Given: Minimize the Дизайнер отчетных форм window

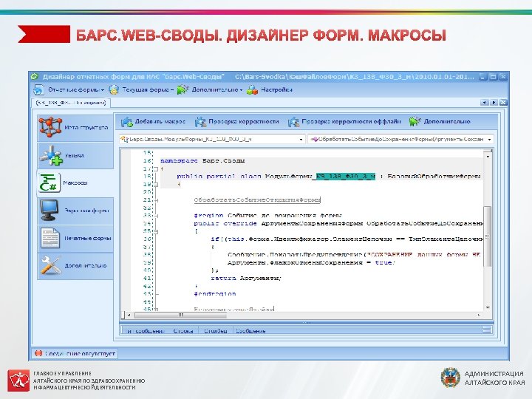Looking at the screenshot, I should click(x=483, y=77).
